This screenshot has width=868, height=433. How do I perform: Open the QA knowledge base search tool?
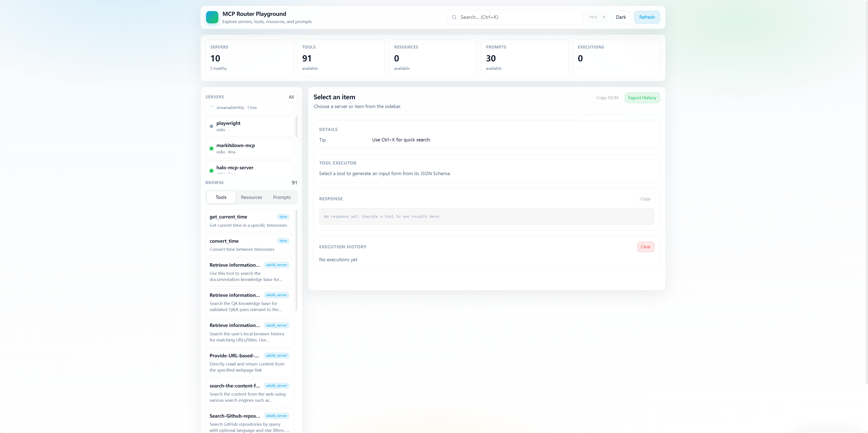click(250, 302)
